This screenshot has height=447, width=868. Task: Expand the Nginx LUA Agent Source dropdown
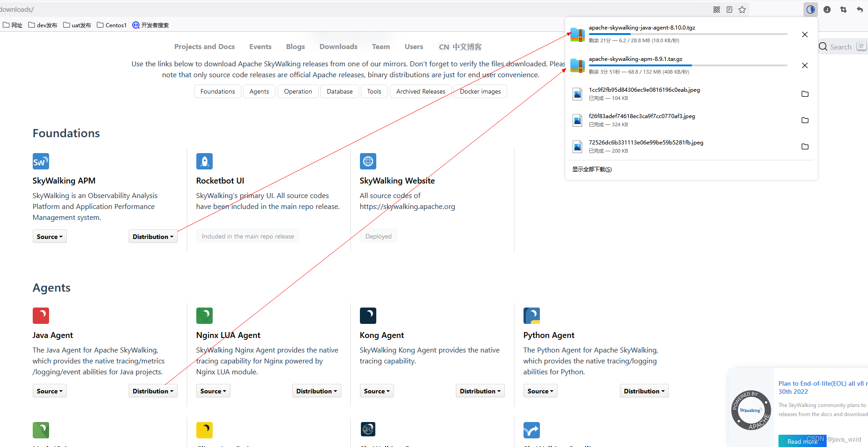[x=213, y=391]
